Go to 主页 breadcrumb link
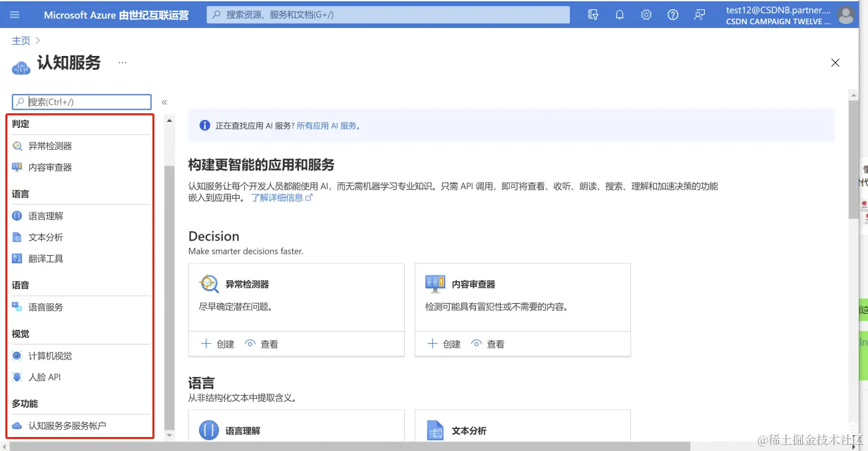 coord(21,41)
